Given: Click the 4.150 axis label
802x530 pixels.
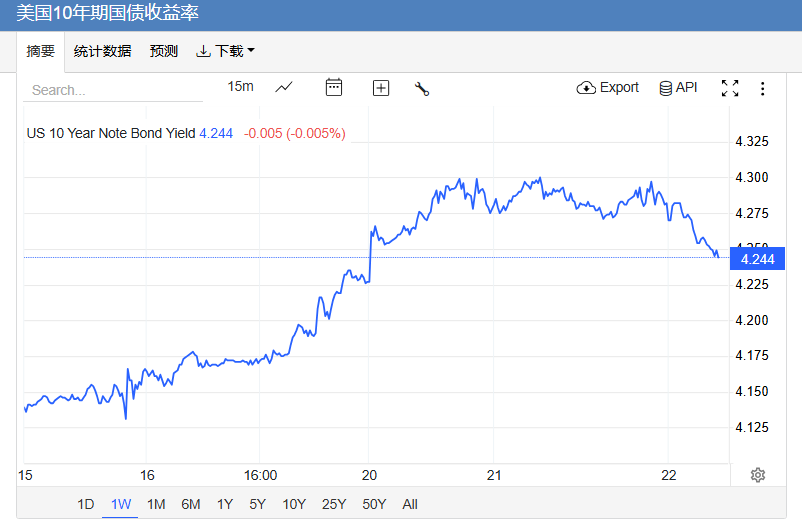Looking at the screenshot, I should point(751,391).
